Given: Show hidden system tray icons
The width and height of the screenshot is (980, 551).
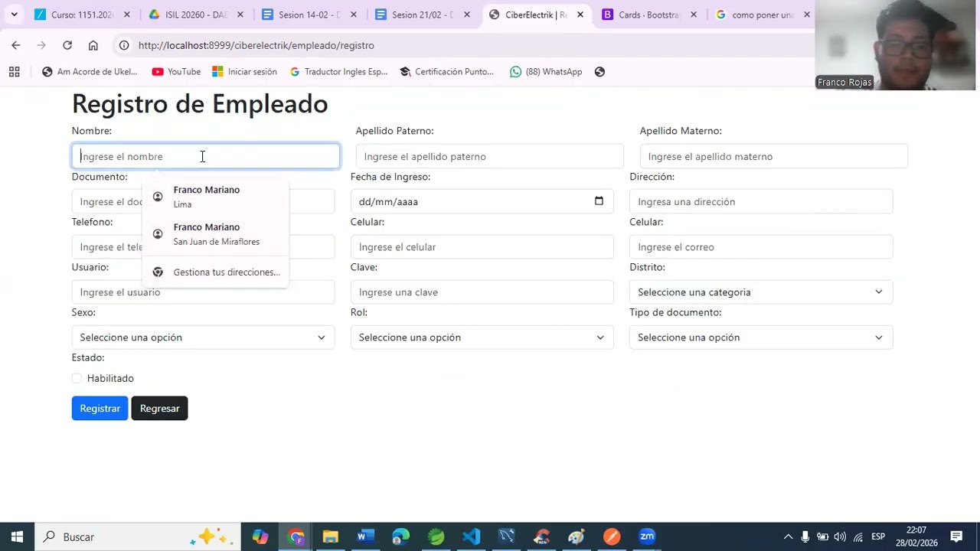Looking at the screenshot, I should click(x=788, y=536).
